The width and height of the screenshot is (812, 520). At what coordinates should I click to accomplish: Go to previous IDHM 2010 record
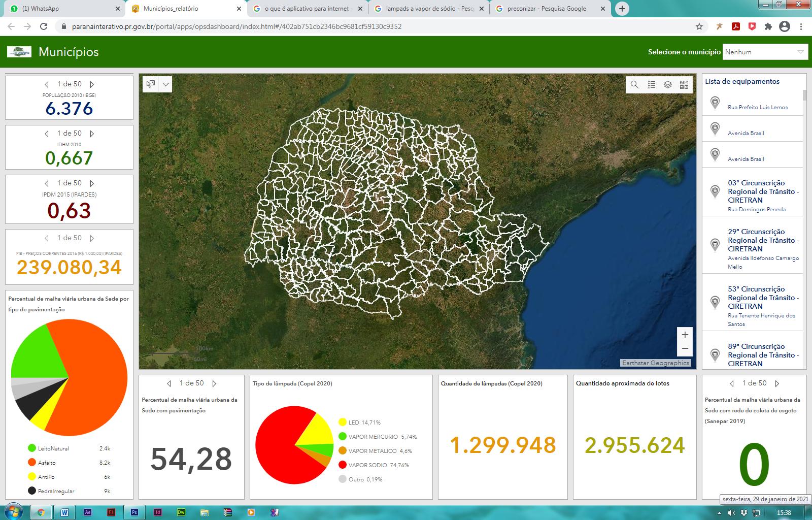click(x=47, y=134)
